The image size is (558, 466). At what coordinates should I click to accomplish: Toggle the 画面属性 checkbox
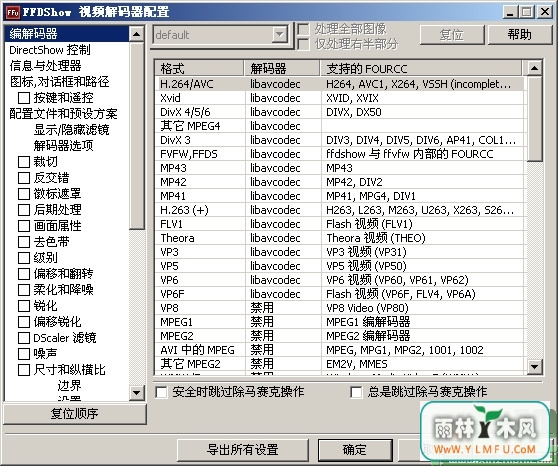[24, 226]
